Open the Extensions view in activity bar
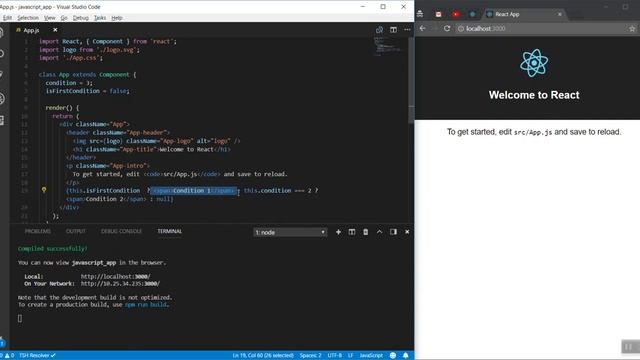Image resolution: width=640 pixels, height=360 pixels. point(2,120)
